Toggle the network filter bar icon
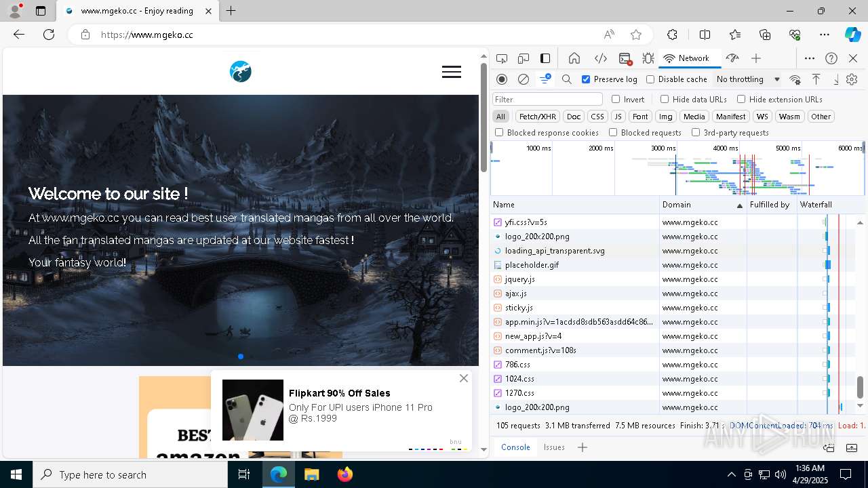This screenshot has width=868, height=488. [545, 79]
